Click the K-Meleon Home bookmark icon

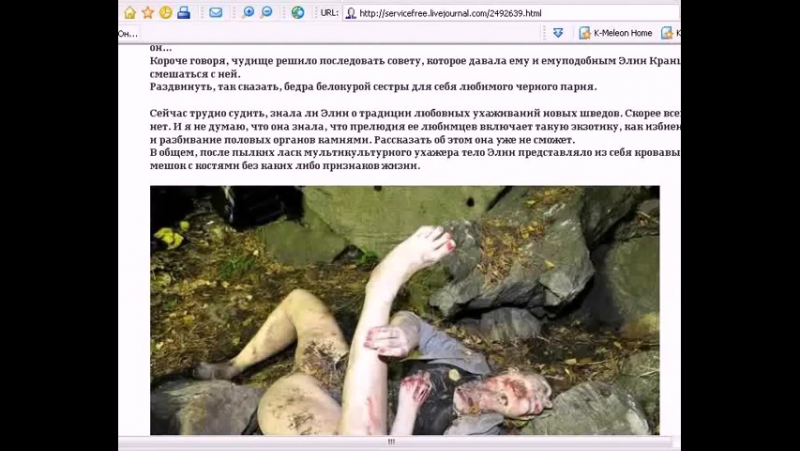pyautogui.click(x=584, y=33)
